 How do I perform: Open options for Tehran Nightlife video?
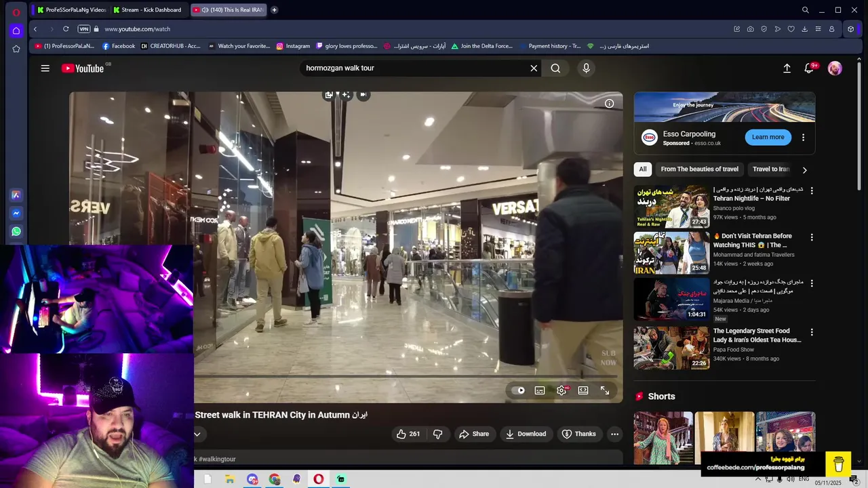812,190
